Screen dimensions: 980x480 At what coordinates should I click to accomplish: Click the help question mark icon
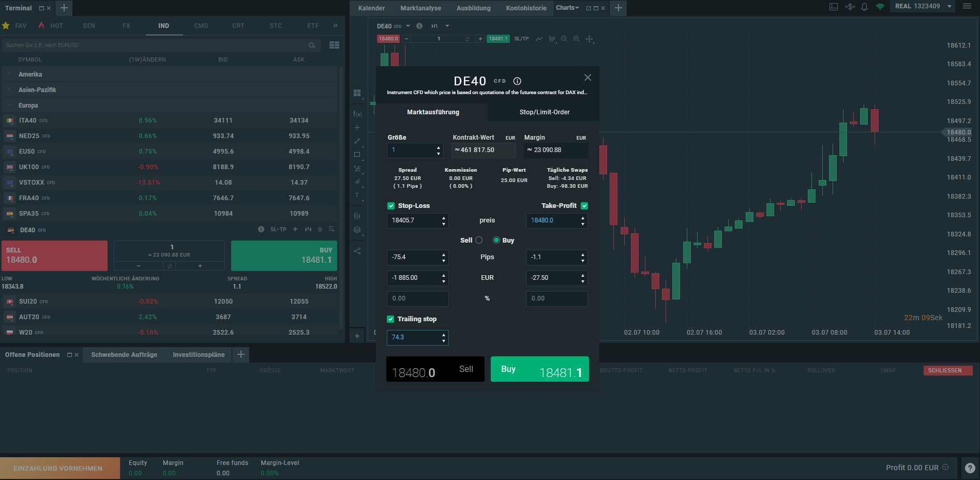[x=970, y=468]
